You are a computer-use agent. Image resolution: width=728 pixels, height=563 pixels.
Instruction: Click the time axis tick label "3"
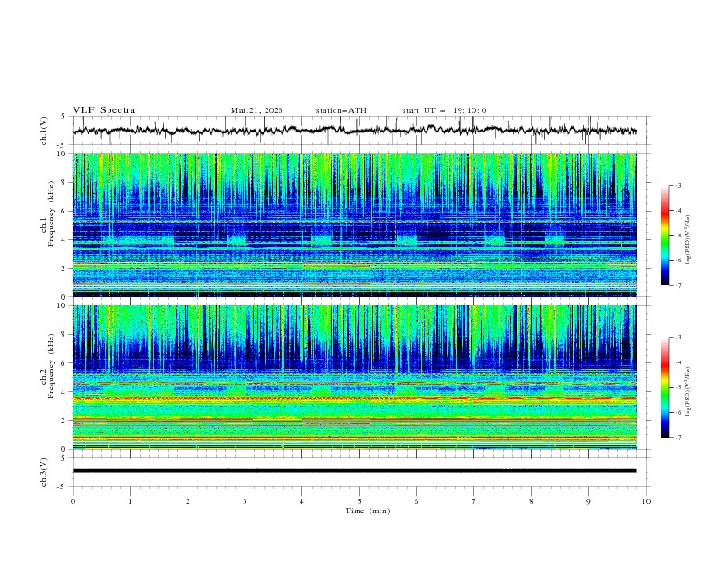pos(245,501)
